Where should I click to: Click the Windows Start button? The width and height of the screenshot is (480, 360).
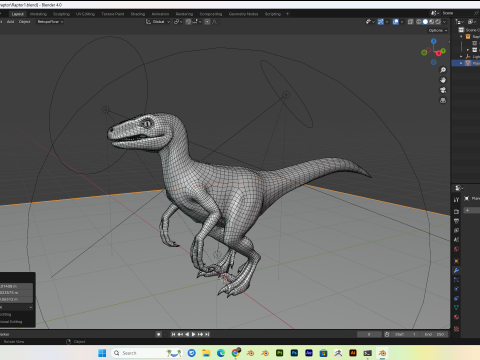click(102, 353)
